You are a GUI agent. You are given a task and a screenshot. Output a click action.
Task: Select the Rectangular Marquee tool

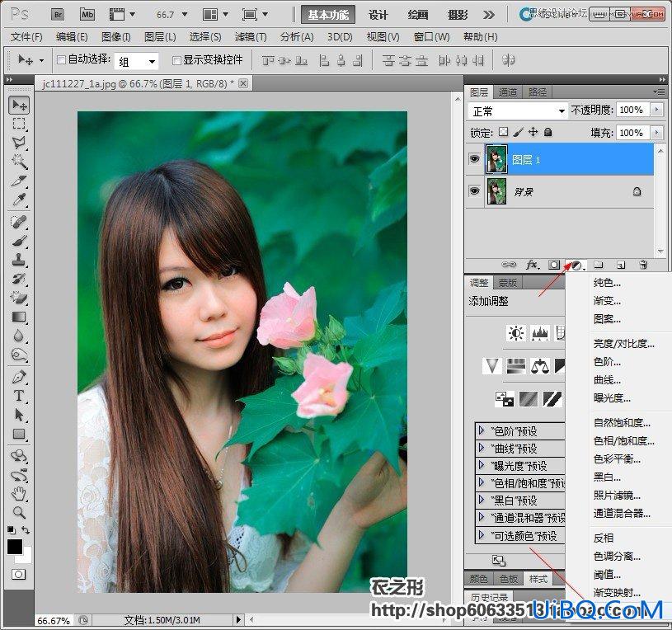click(18, 124)
